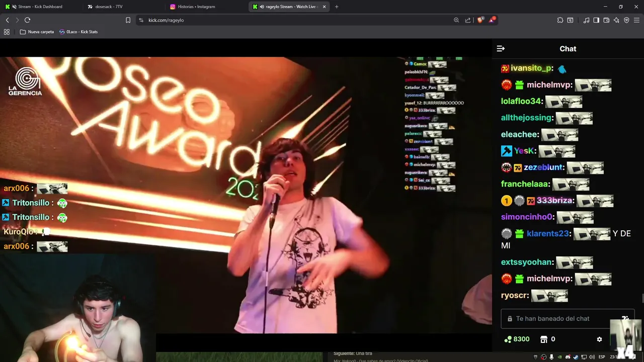This screenshot has width=644, height=362.
Task: Open the Discord tray icon
Action: (568, 357)
